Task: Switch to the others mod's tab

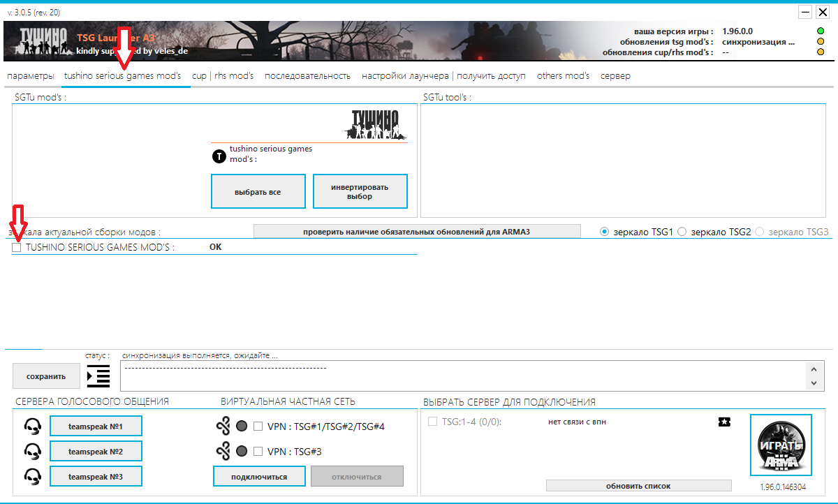Action: tap(563, 76)
